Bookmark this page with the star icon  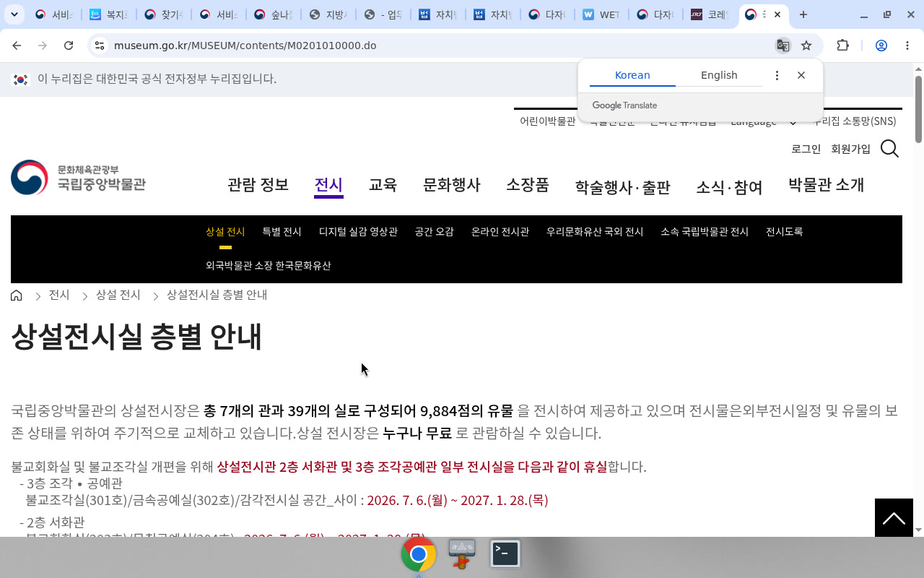click(x=806, y=46)
